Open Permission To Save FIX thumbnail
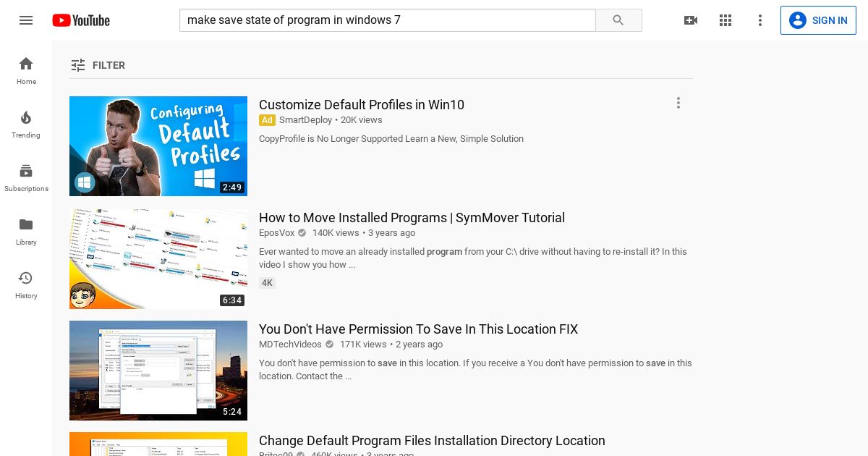Screen dimensions: 868x456 (x=158, y=371)
